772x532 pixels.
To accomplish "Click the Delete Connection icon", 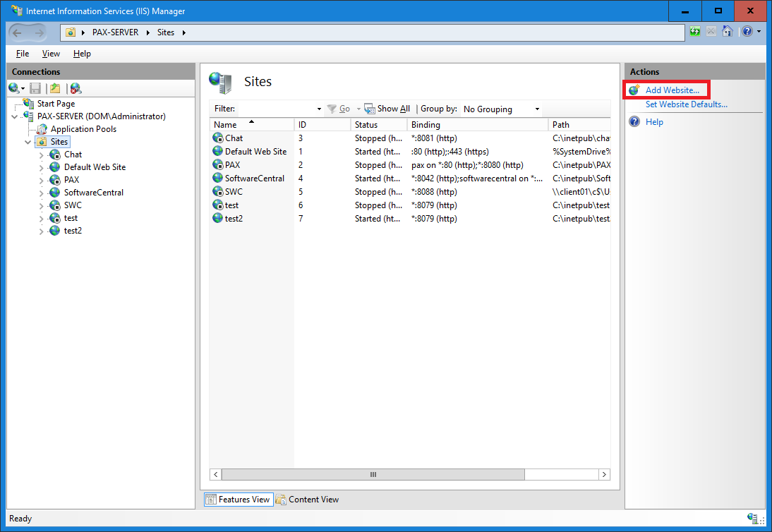I will tap(76, 88).
